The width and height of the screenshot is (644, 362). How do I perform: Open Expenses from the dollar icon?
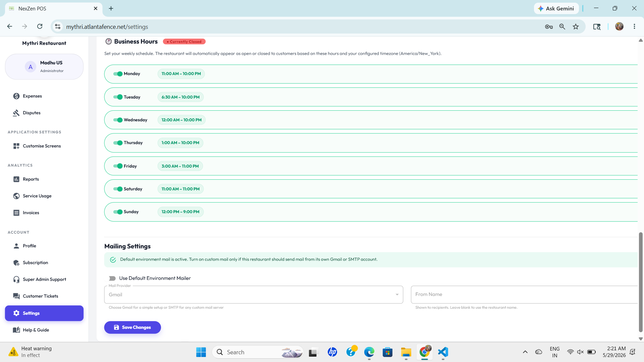[16, 96]
